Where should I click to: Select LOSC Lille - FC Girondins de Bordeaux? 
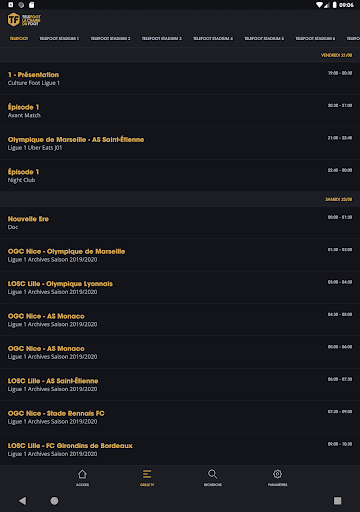(x=180, y=449)
